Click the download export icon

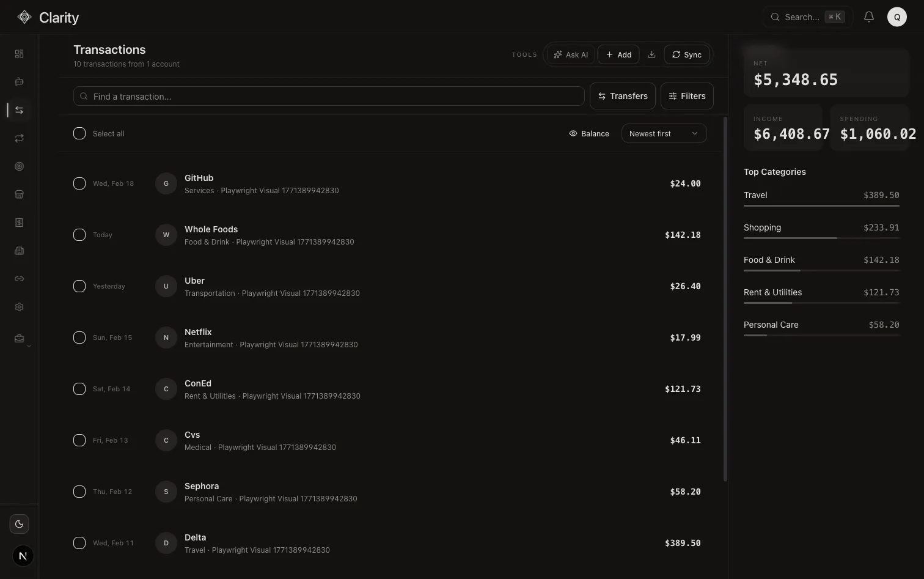tap(651, 54)
